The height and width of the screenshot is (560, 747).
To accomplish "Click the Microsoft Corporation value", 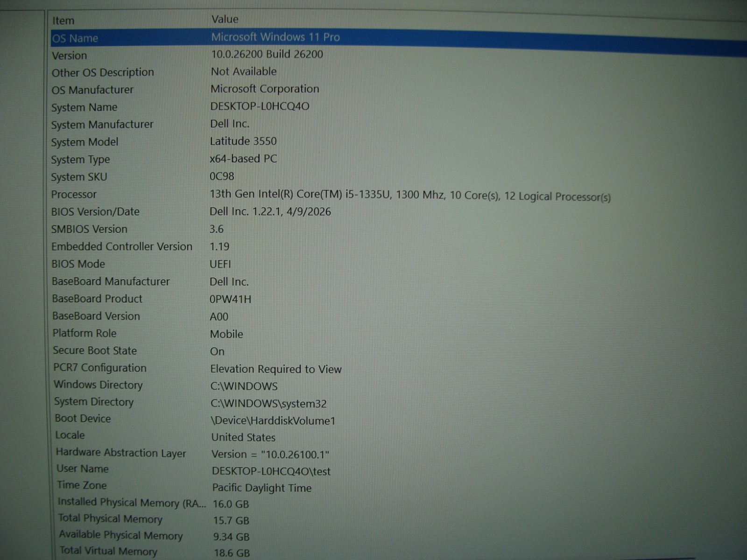I will (x=265, y=89).
